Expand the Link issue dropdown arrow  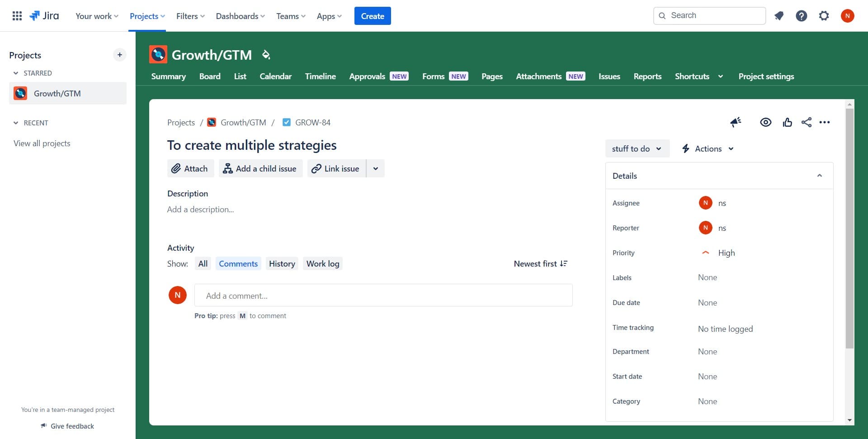pos(375,168)
